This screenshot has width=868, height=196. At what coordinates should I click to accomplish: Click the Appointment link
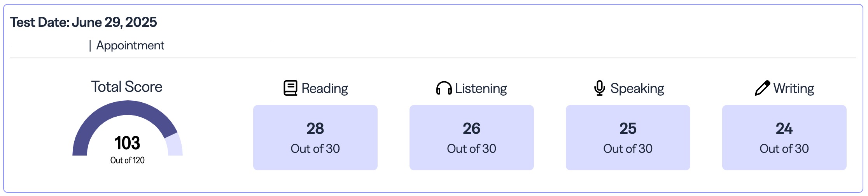[130, 45]
